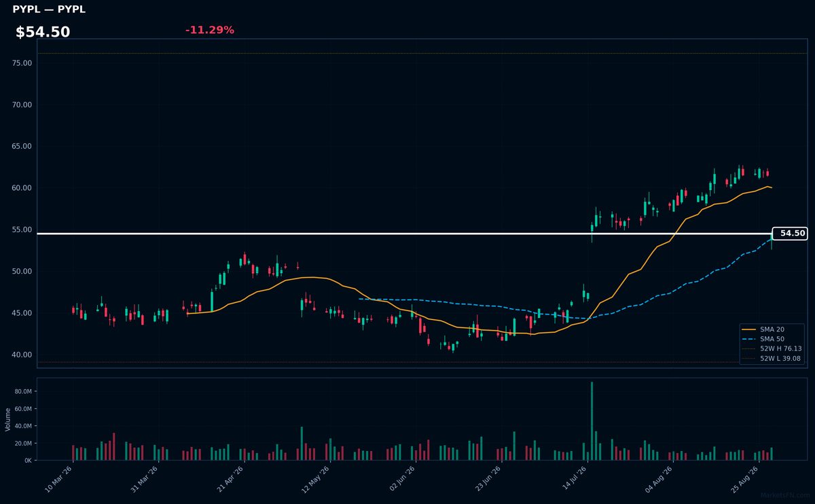Image resolution: width=815 pixels, height=504 pixels.
Task: Select the SMA 50 legend entry
Action: pos(772,339)
